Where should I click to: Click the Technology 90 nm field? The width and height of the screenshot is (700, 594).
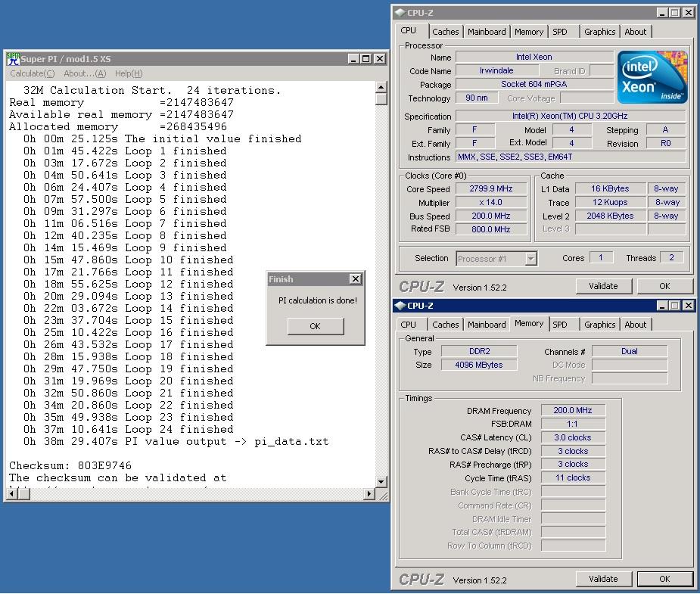point(477,98)
